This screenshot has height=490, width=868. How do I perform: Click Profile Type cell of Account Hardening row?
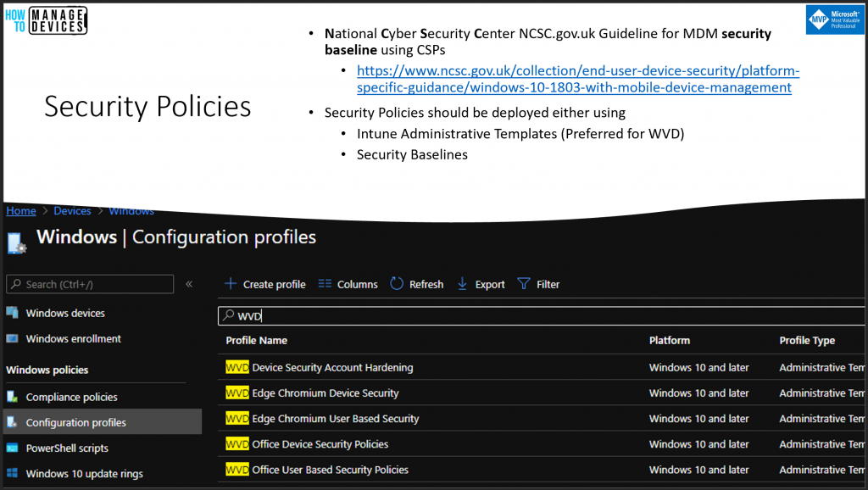tap(822, 367)
